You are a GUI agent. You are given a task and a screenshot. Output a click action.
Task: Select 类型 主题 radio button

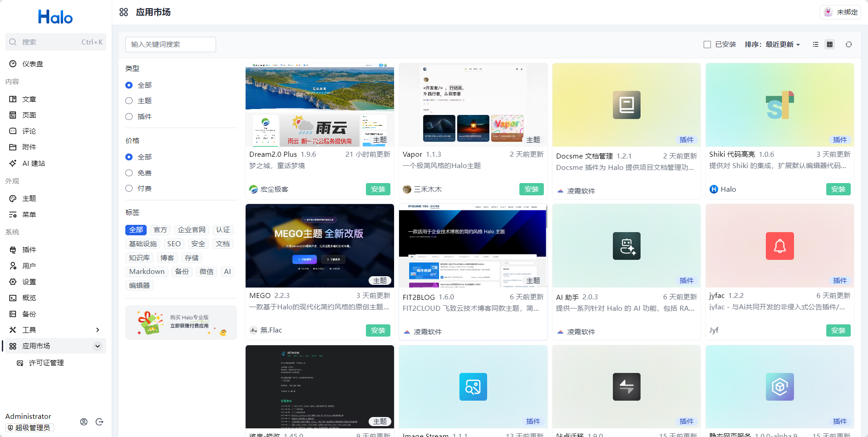[129, 101]
